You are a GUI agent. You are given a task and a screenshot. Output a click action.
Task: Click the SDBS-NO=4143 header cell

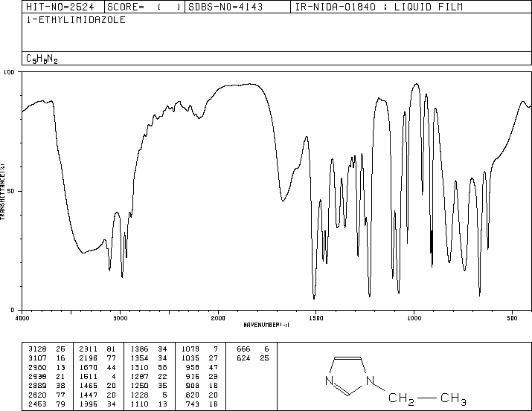coord(237,7)
